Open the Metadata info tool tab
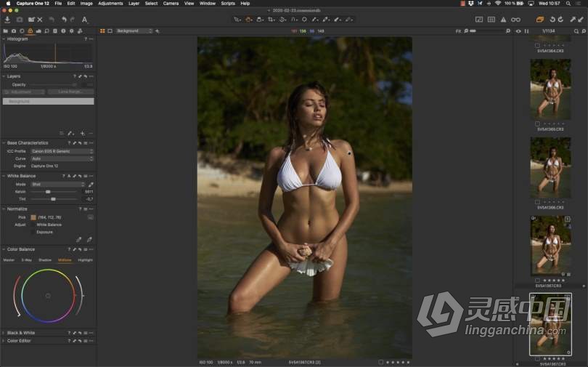The height and width of the screenshot is (367, 588). click(63, 31)
